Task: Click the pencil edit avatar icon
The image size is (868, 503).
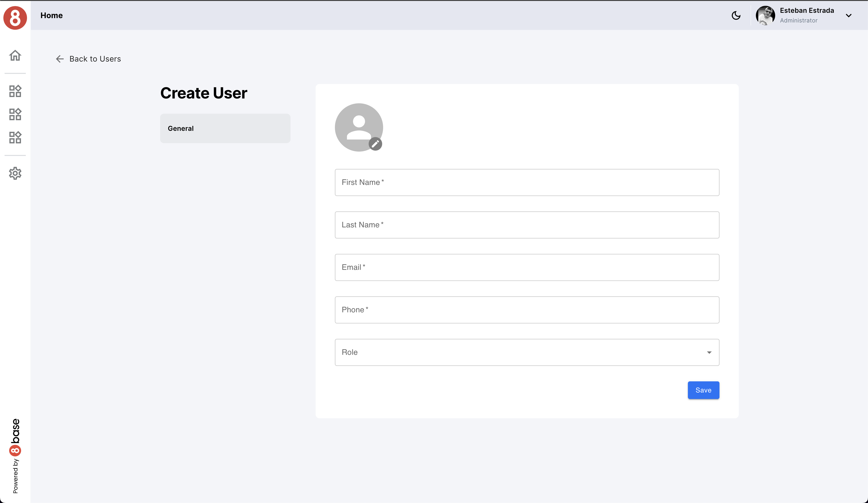Action: click(375, 144)
